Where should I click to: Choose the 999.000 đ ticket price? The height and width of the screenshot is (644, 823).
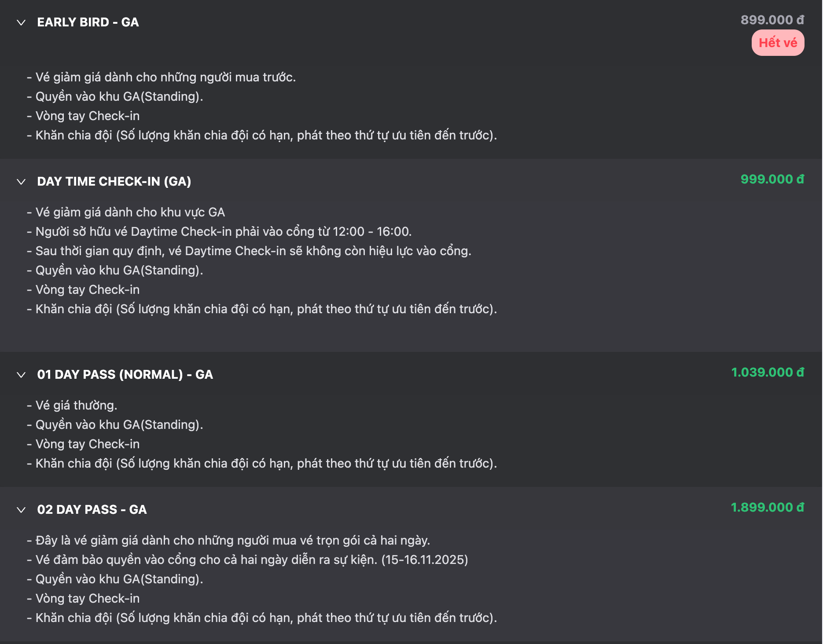pos(772,179)
